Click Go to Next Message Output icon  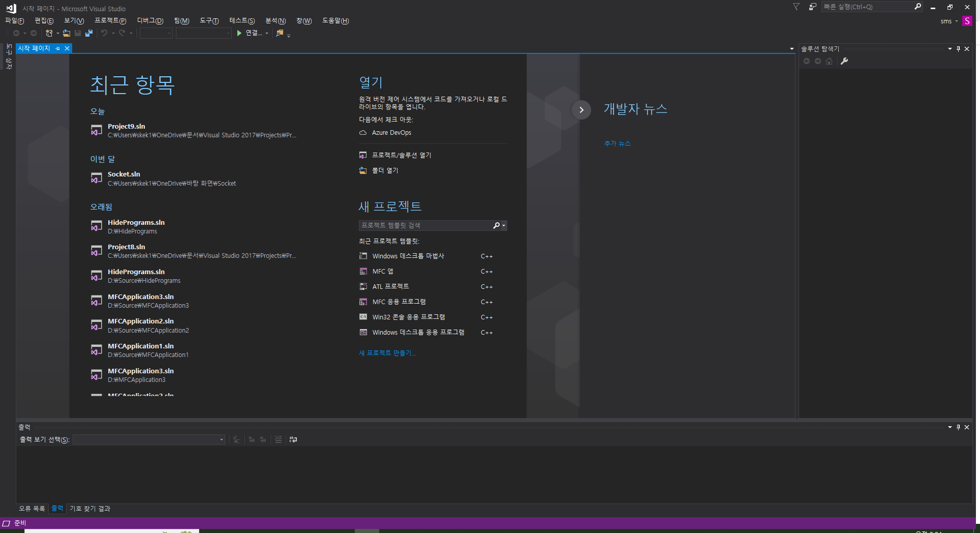click(263, 439)
